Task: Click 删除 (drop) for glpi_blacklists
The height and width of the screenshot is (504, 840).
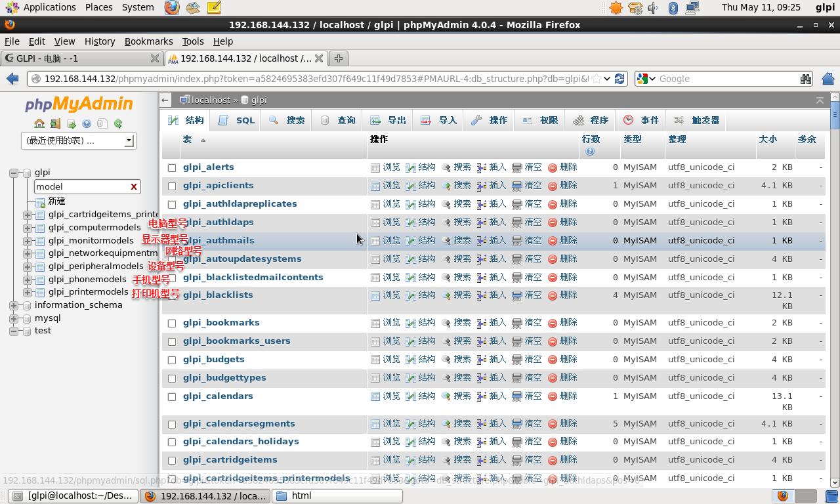Action: [562, 295]
